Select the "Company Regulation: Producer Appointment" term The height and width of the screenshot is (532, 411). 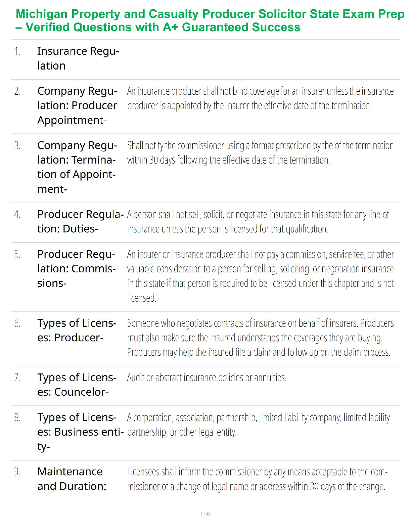(x=77, y=105)
